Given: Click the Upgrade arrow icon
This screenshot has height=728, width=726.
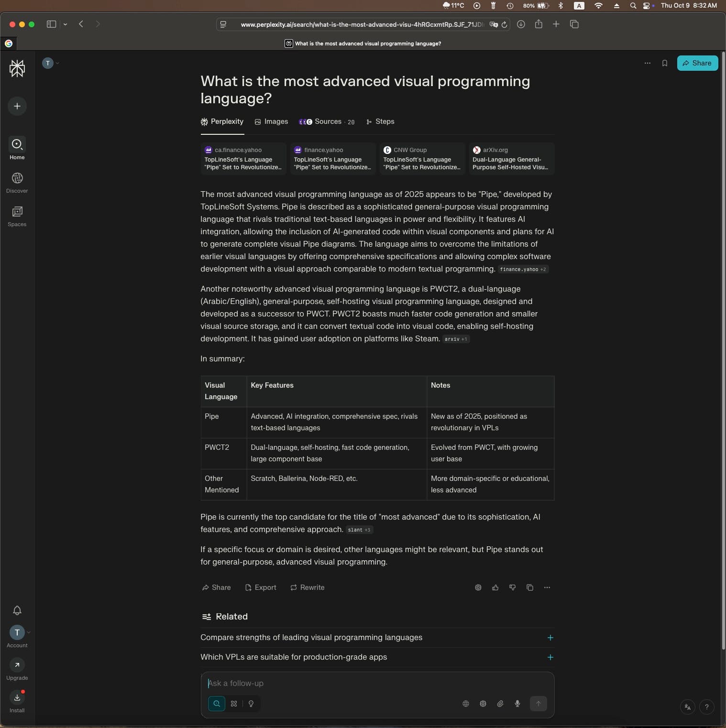Looking at the screenshot, I should (x=17, y=665).
